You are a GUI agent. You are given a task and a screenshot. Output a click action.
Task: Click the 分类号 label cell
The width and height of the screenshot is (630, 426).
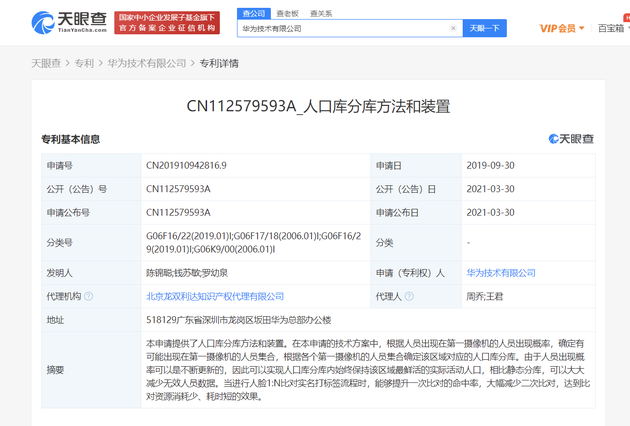(91, 243)
